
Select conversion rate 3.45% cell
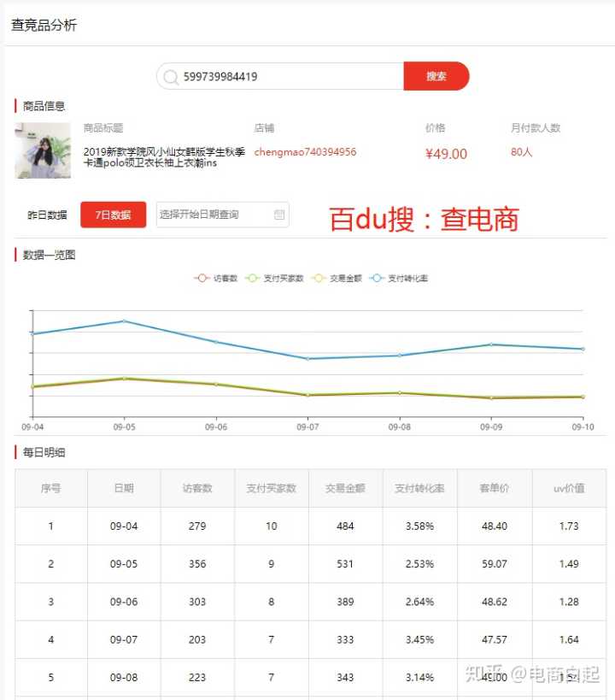tap(419, 639)
